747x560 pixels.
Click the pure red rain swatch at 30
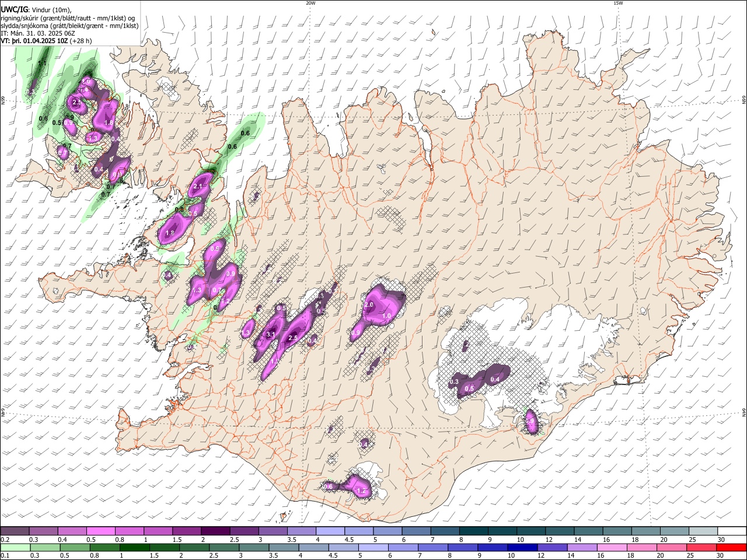(x=731, y=547)
